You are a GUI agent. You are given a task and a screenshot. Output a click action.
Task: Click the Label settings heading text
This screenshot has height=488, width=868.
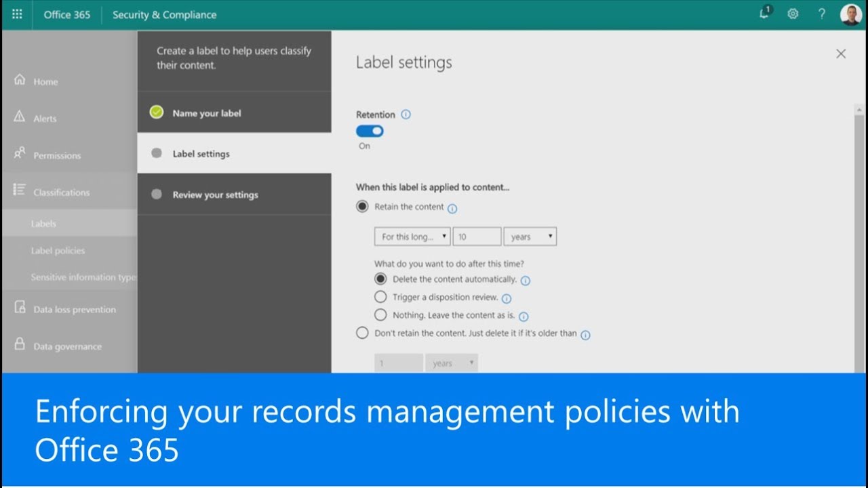click(x=404, y=62)
